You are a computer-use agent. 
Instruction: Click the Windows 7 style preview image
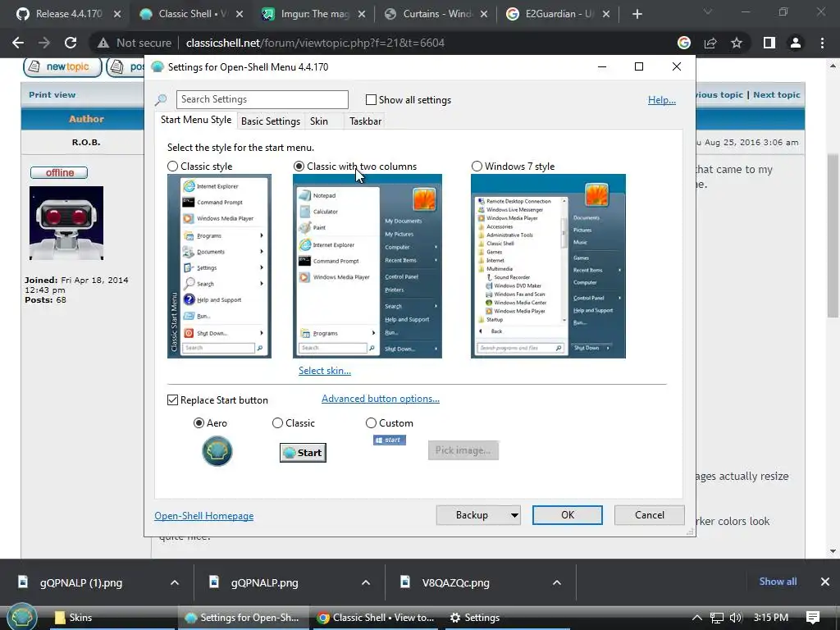coord(548,266)
